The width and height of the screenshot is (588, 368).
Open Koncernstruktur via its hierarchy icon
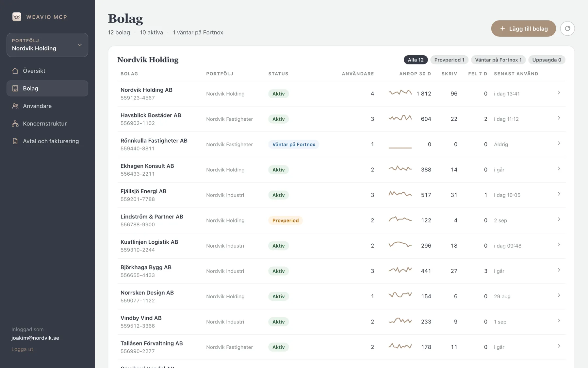pyautogui.click(x=15, y=124)
